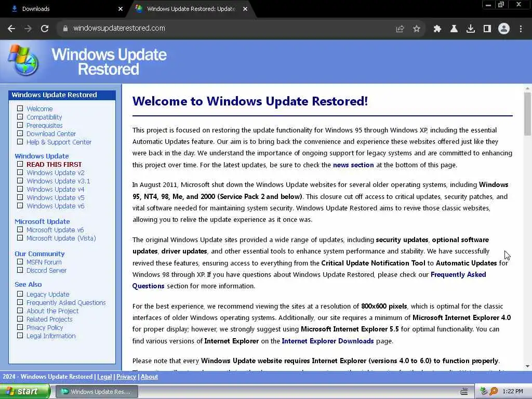Toggle the side panel icon
Viewport: 532px width, 399px height.
tap(487, 29)
